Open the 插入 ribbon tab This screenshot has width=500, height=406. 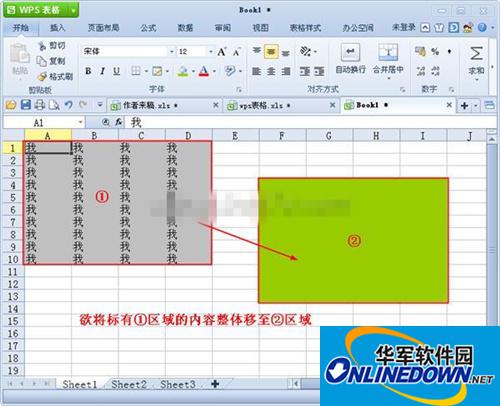pyautogui.click(x=57, y=28)
